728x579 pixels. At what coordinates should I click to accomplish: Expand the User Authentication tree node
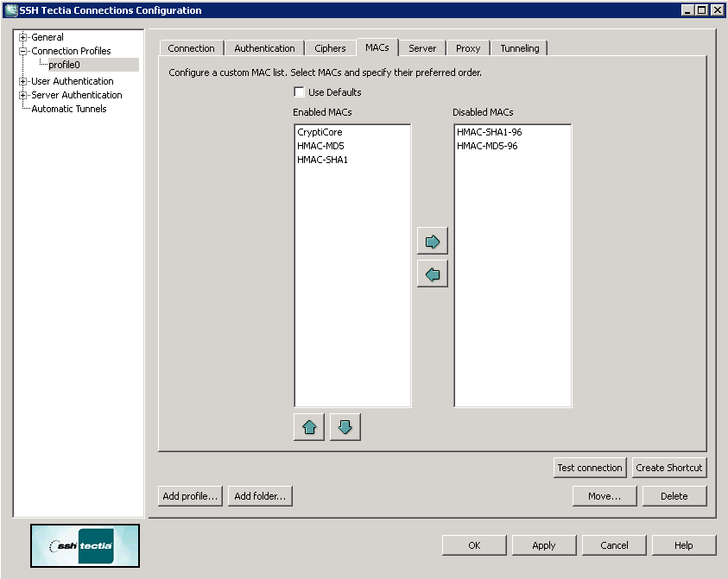23,81
